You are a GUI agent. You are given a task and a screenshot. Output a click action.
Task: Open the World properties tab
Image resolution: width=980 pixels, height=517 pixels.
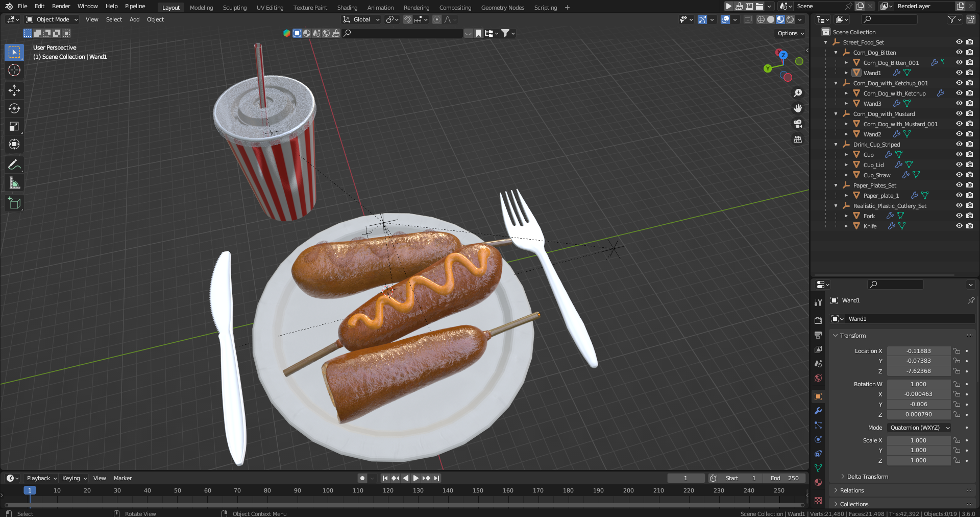[818, 378]
